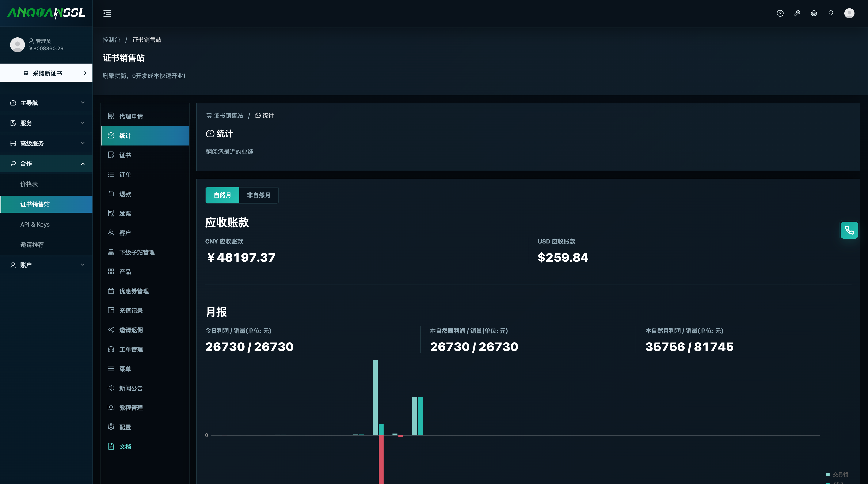Click the 采购新证书 button
Screen dimensions: 868x484
click(x=46, y=73)
